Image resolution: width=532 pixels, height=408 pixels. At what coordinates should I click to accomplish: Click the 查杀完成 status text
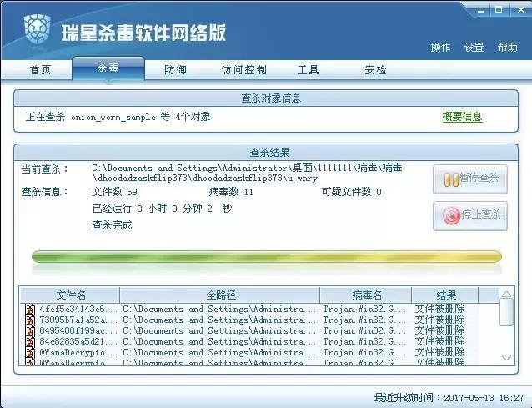click(112, 225)
